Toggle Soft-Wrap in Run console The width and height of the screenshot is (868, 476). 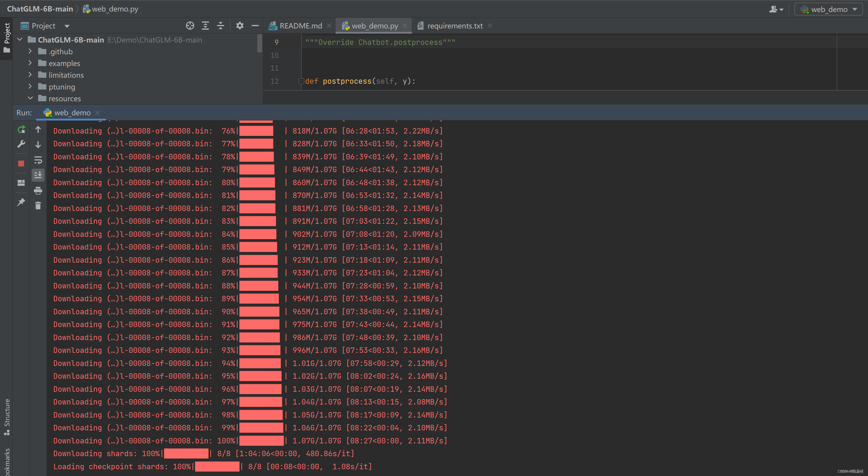point(38,160)
